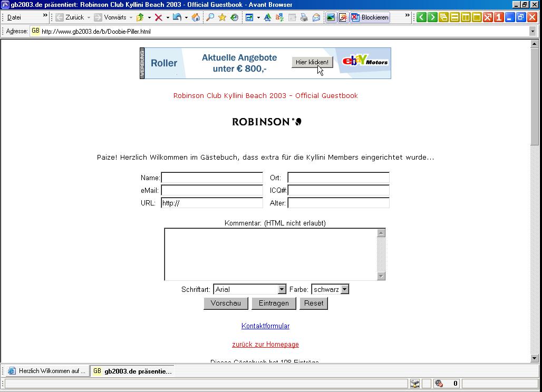Click the status bar network connection icon
This screenshot has width=542, height=392.
coord(415,384)
